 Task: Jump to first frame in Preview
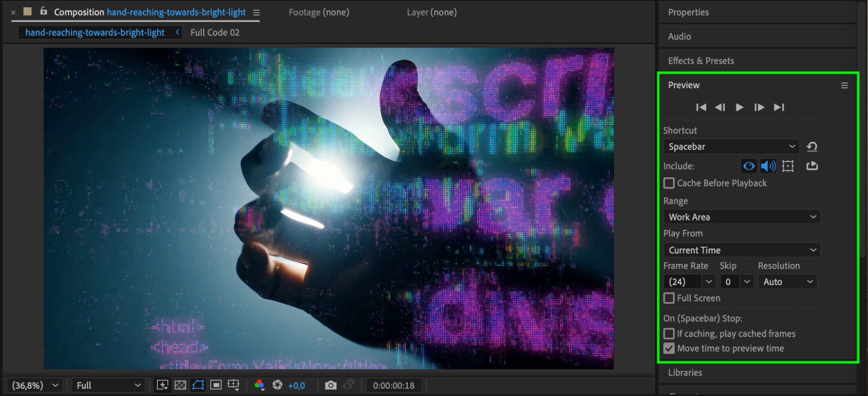point(701,107)
